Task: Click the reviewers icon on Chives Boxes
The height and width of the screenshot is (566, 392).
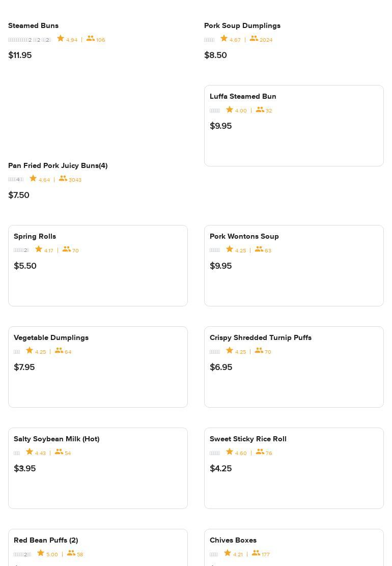Action: point(256,553)
